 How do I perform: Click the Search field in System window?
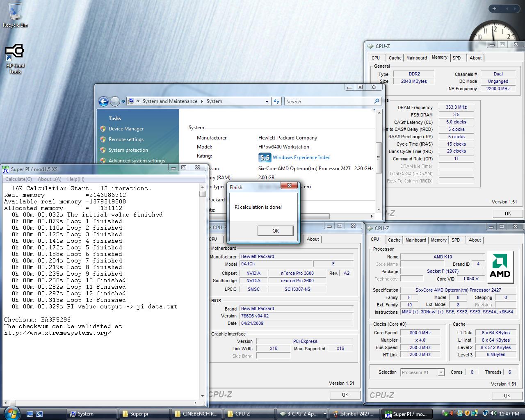[x=328, y=101]
